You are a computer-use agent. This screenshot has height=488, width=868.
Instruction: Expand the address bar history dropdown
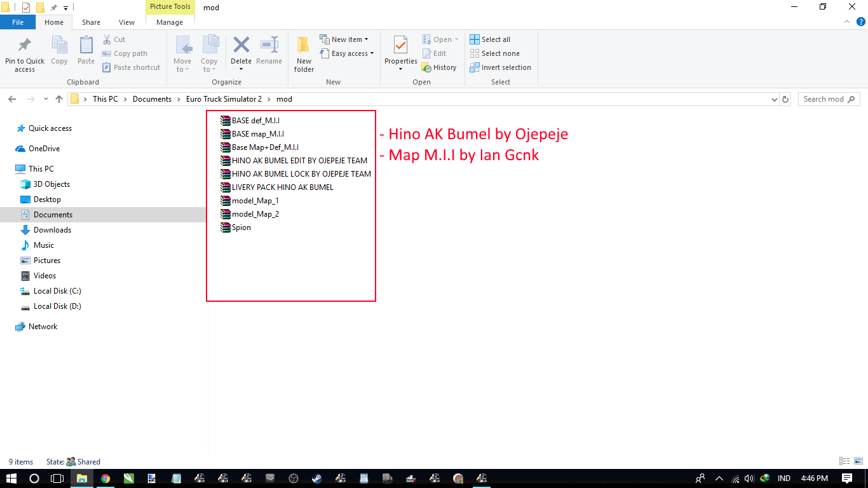[774, 99]
